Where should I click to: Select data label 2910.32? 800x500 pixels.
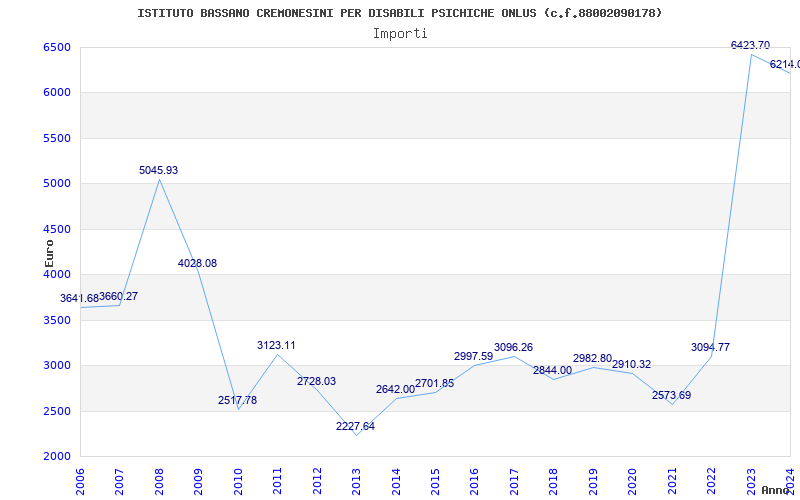coord(632,365)
